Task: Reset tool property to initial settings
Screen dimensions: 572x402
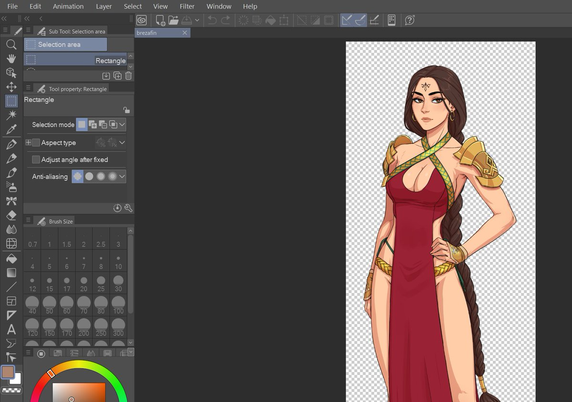Action: [x=117, y=208]
